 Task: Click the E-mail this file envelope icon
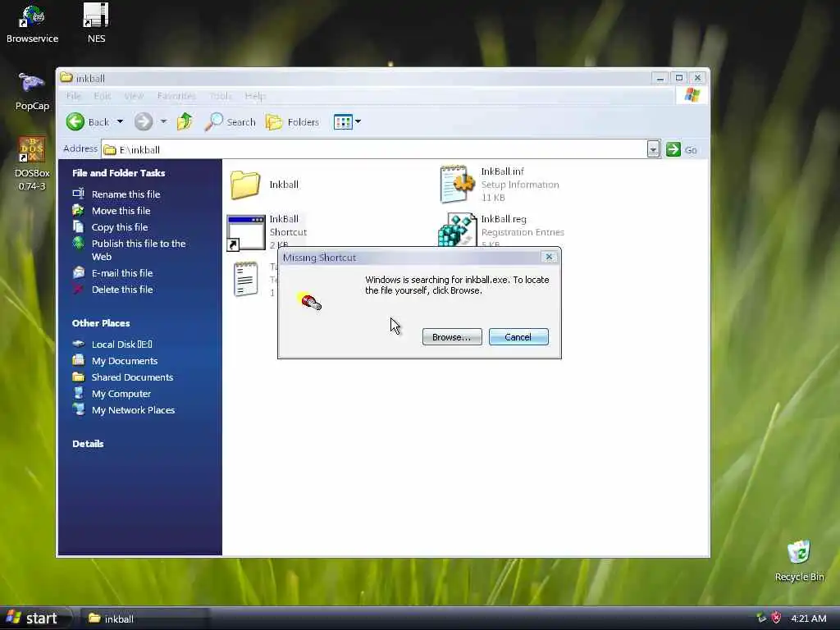coord(78,272)
